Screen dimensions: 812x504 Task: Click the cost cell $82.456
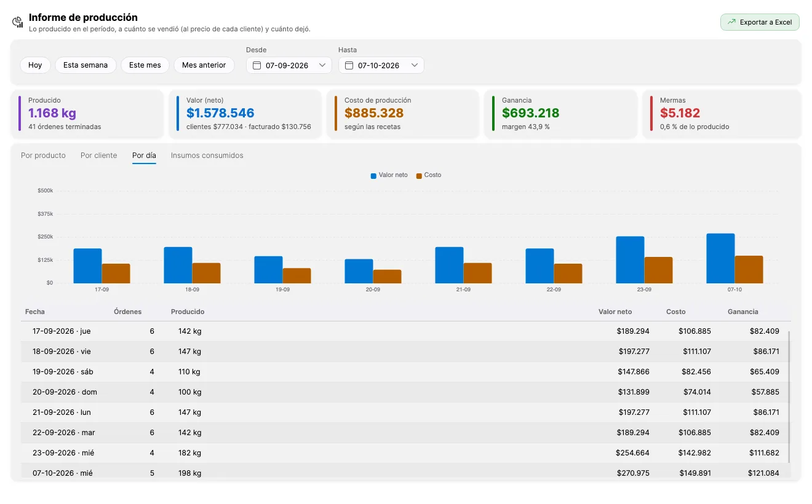click(x=697, y=372)
